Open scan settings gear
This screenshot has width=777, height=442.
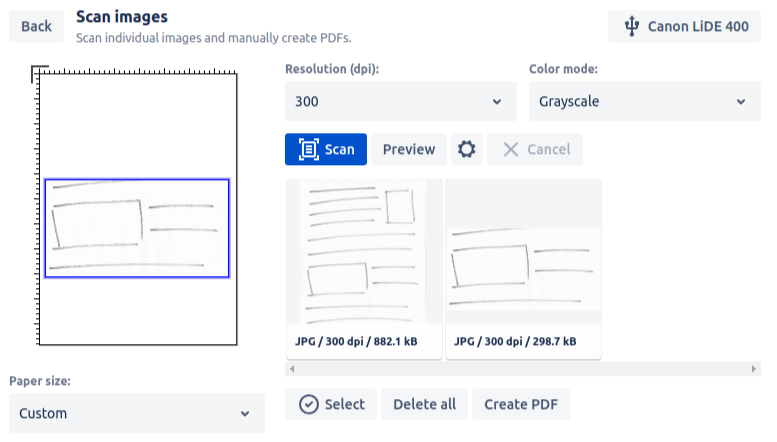coord(466,149)
